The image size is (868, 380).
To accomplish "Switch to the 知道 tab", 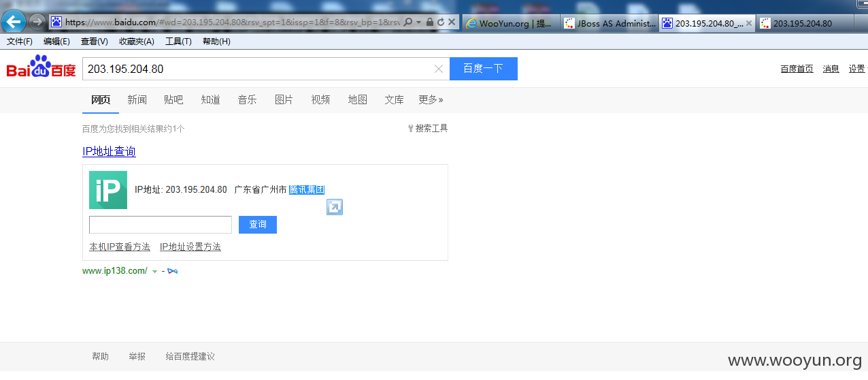I will [210, 99].
